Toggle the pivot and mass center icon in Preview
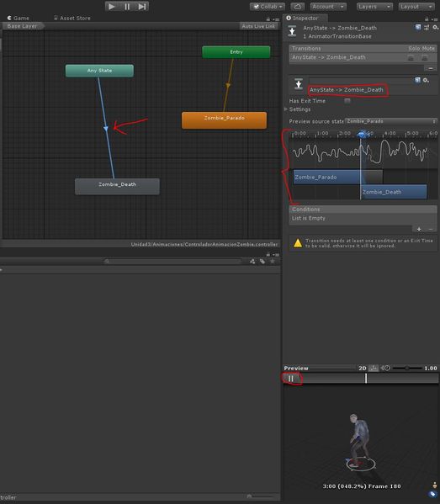This screenshot has height=504, width=440. click(374, 368)
